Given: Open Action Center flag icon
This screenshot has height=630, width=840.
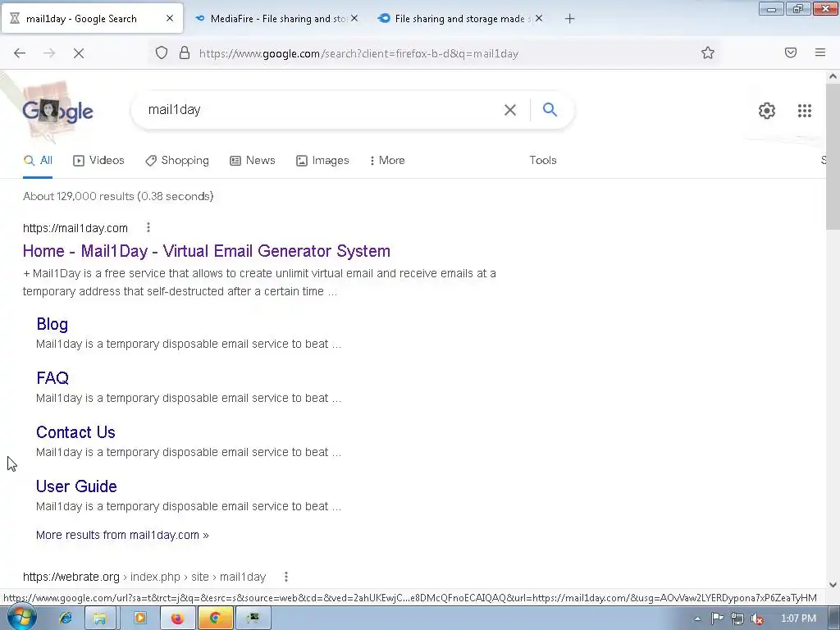Looking at the screenshot, I should 717,619.
